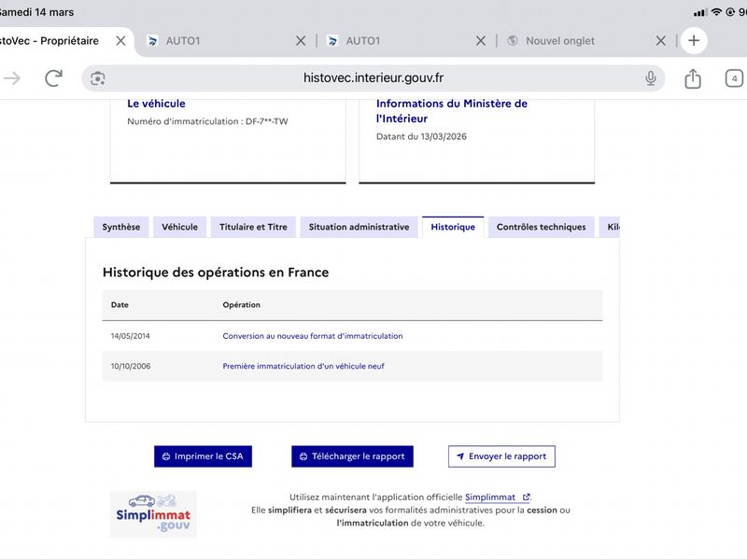Viewport: 747px width, 560px height.
Task: Open the Véhicule tab
Action: [179, 227]
